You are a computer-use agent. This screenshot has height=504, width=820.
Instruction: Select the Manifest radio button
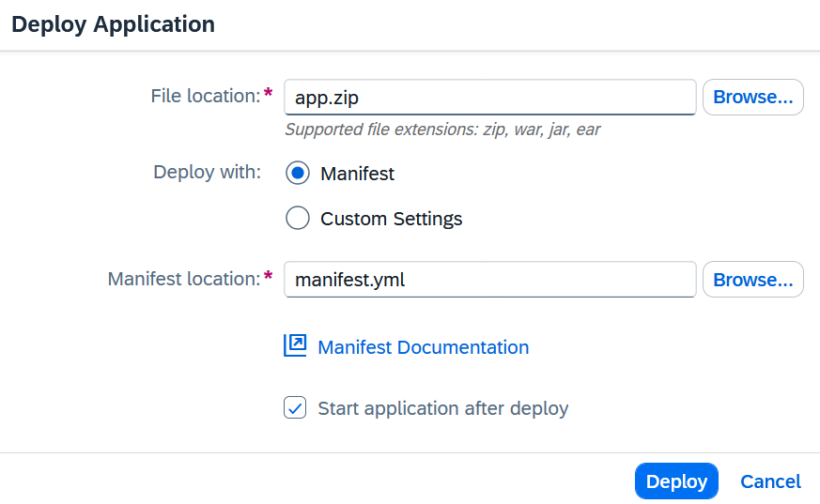pos(298,173)
